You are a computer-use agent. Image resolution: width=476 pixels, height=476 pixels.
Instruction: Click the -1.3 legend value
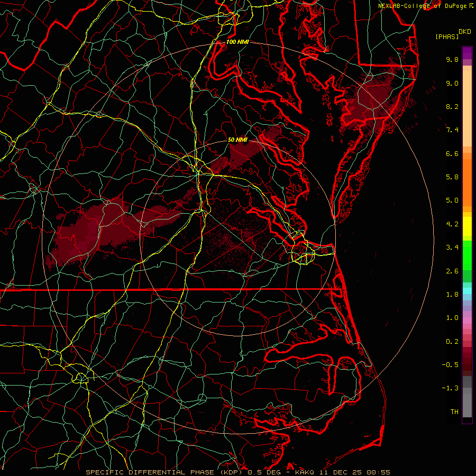[450, 388]
